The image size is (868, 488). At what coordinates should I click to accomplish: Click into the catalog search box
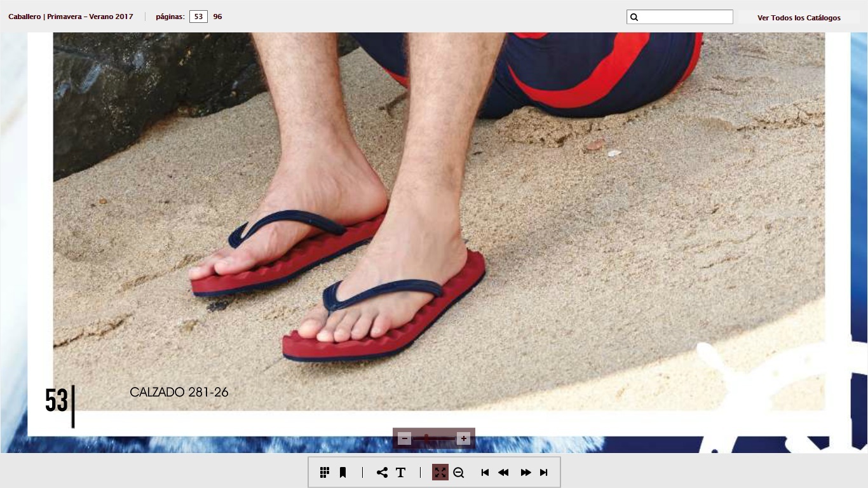(x=685, y=17)
